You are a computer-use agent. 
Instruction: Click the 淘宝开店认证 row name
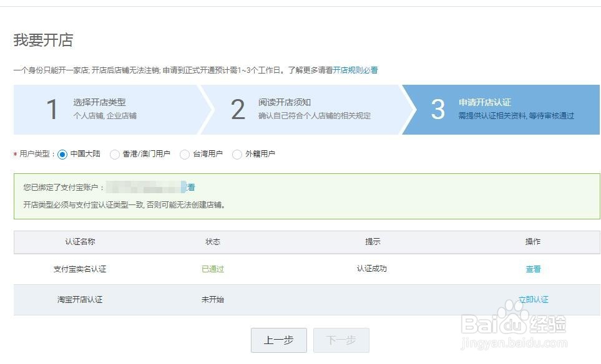coord(80,299)
